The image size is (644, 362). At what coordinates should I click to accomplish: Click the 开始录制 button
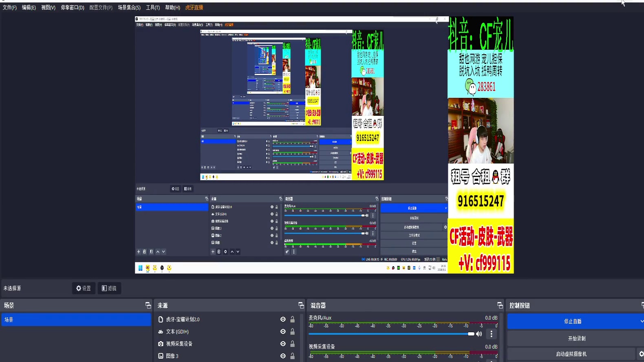[576, 338]
